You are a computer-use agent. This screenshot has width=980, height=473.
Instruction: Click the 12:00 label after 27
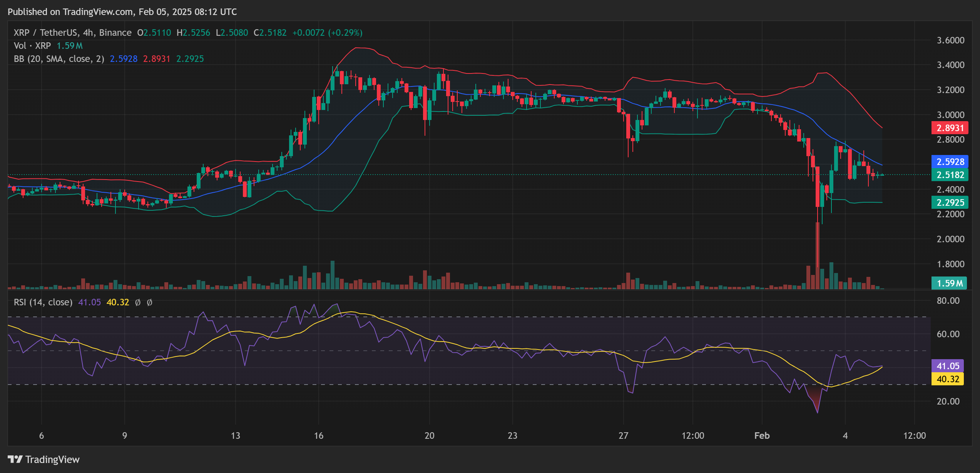(x=693, y=436)
